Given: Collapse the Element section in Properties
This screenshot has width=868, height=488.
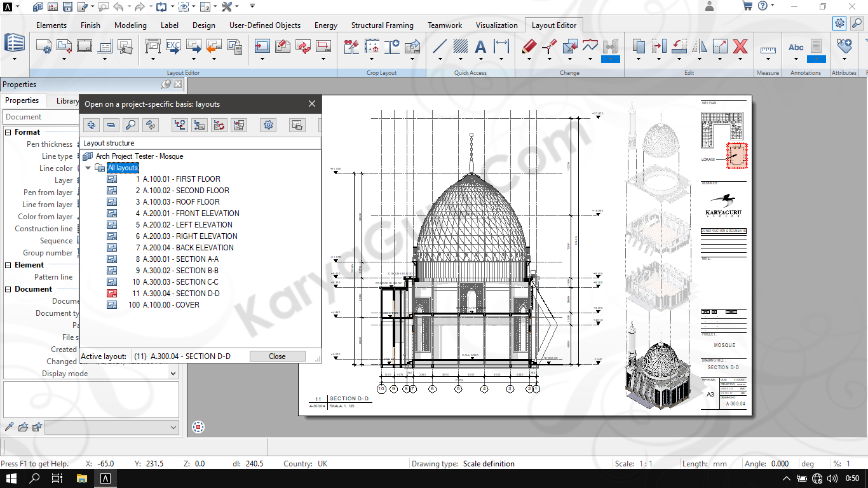Looking at the screenshot, I should point(8,265).
